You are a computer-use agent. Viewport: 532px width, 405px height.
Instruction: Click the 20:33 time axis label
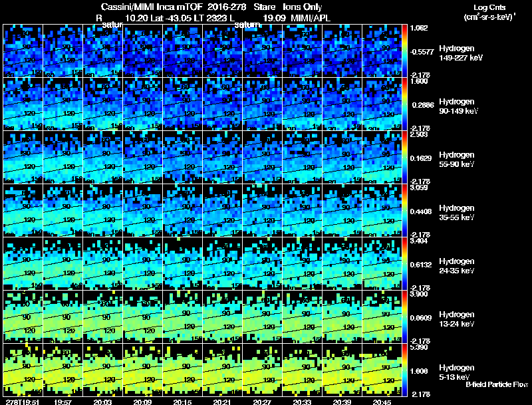pyautogui.click(x=303, y=402)
